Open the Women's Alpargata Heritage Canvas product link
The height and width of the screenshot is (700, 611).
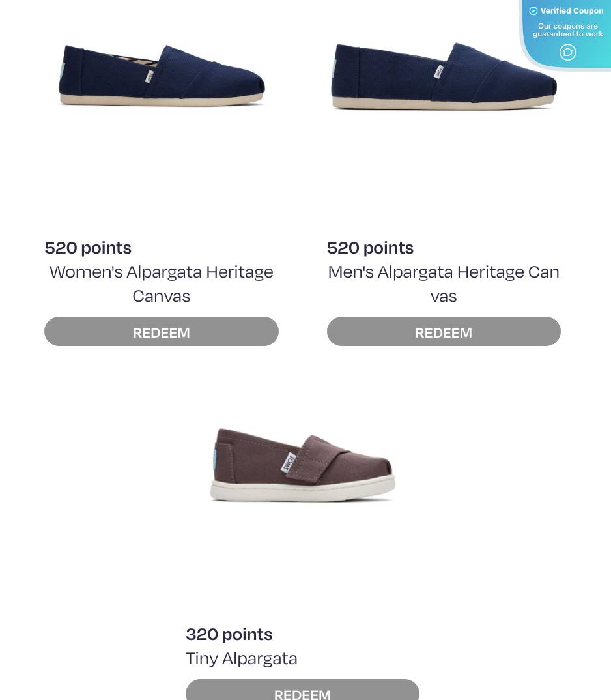161,283
